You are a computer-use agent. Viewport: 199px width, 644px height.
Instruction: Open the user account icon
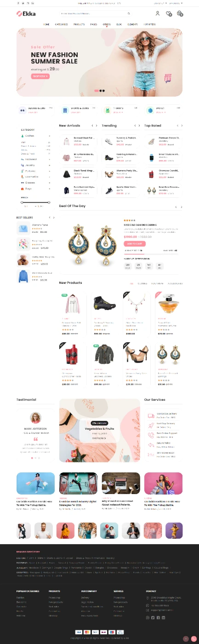(158, 14)
